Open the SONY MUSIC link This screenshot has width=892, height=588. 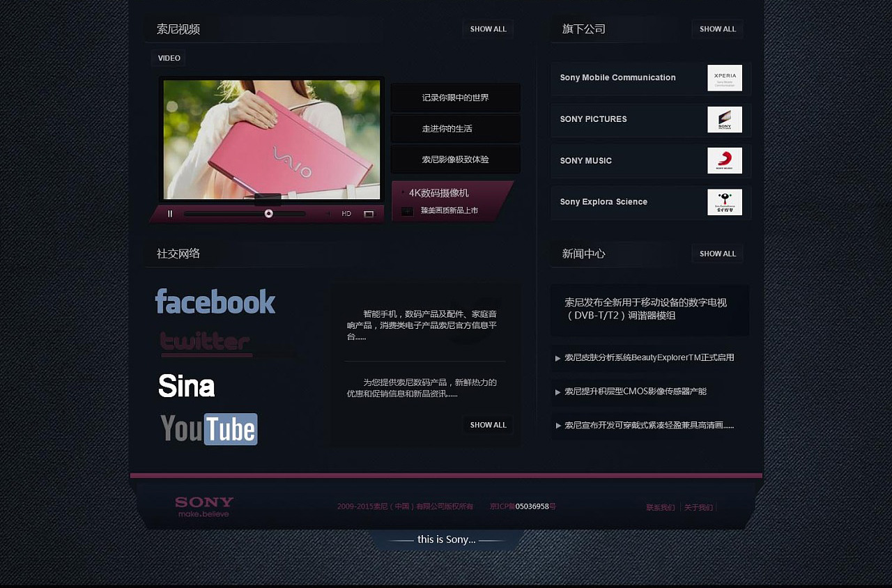click(x=586, y=161)
